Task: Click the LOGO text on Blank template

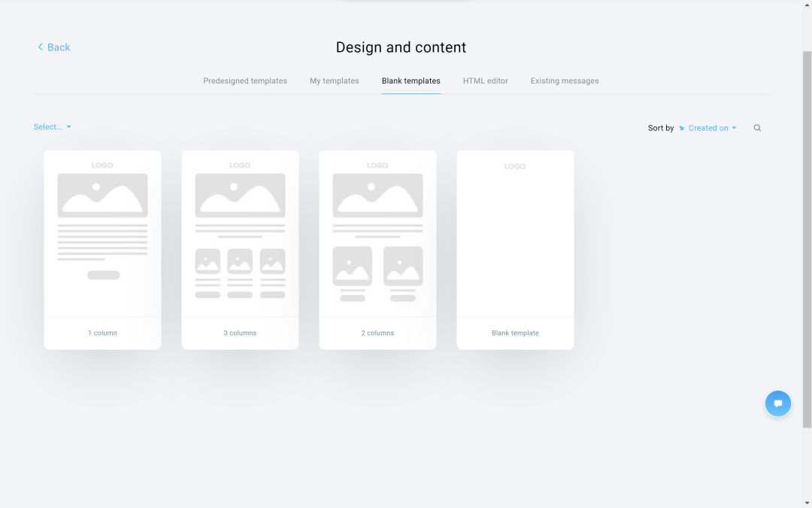Action: pyautogui.click(x=515, y=166)
